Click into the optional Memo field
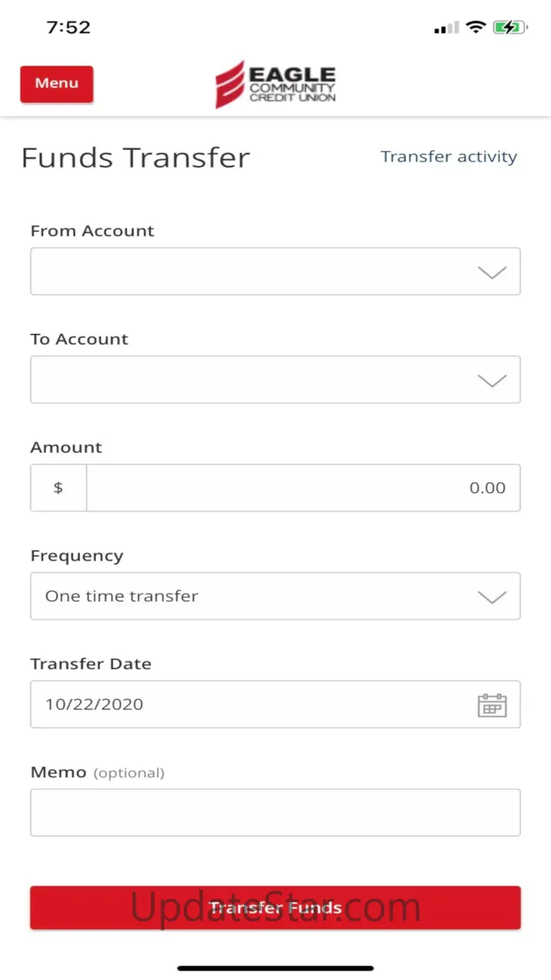 pos(275,813)
